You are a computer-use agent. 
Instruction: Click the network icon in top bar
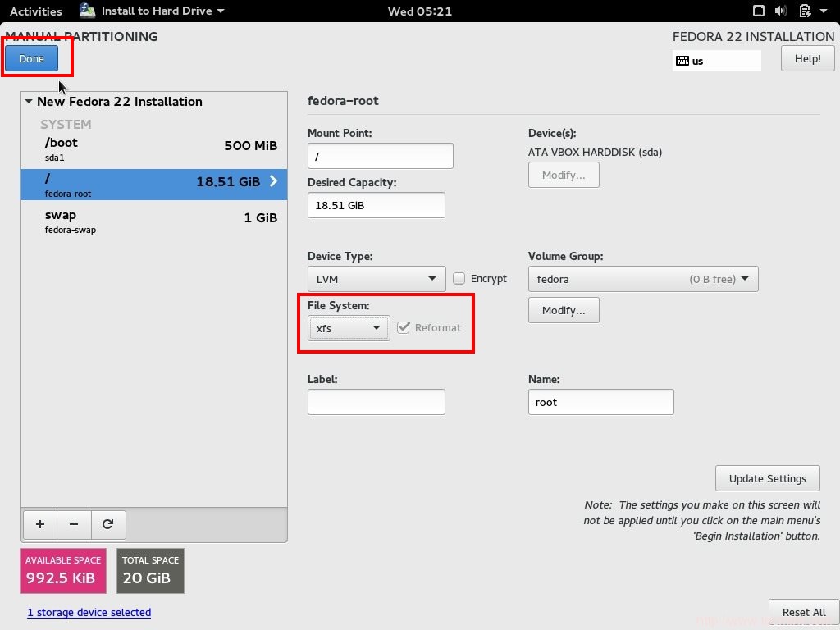tap(758, 11)
